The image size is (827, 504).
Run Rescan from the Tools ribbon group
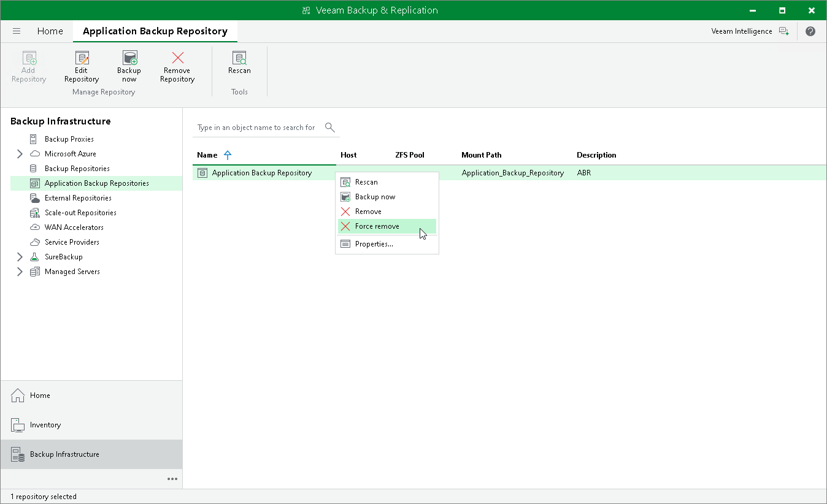pyautogui.click(x=239, y=63)
